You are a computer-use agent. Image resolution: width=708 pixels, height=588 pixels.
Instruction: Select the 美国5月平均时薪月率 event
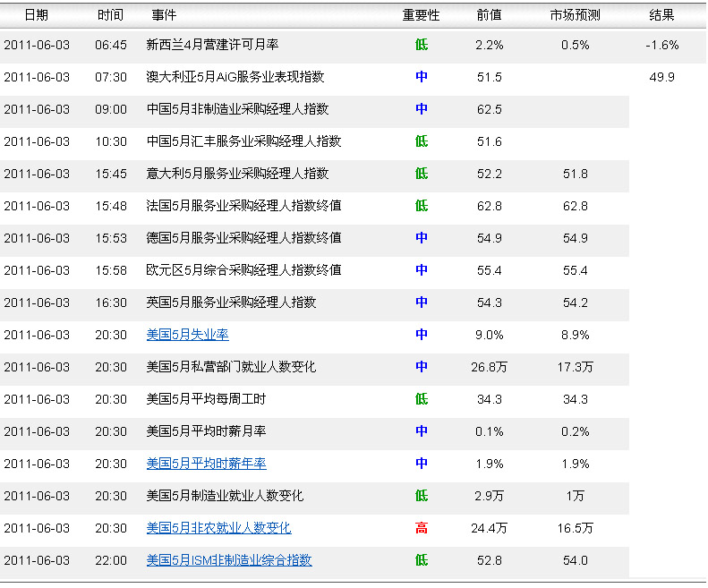point(206,431)
